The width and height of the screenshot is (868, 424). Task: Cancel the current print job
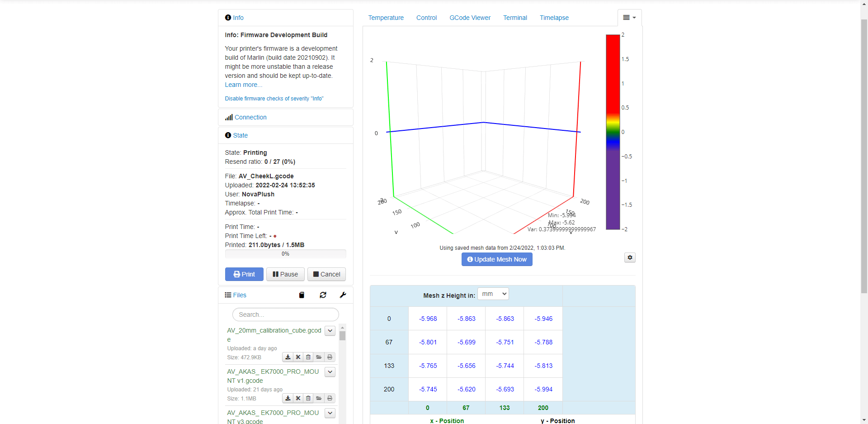pyautogui.click(x=326, y=274)
